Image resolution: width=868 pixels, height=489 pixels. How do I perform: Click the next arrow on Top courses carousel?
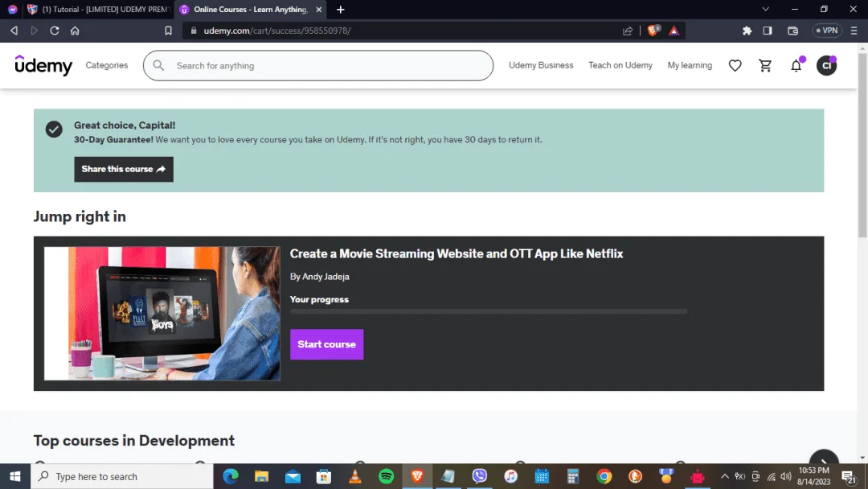coord(824,461)
